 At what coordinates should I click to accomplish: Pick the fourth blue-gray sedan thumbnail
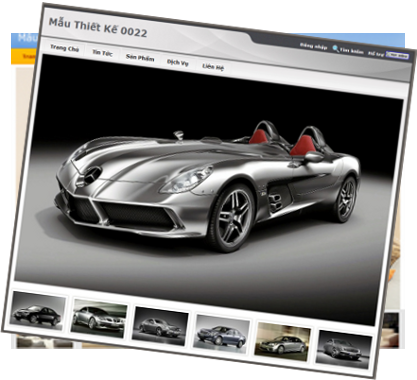point(222,334)
